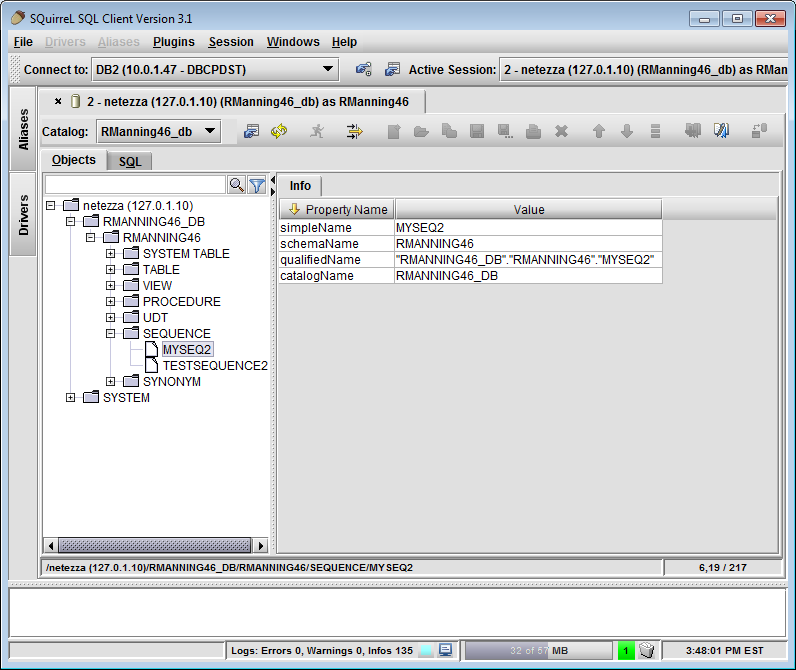Open the Plugins menu
This screenshot has height=670, width=796.
174,42
